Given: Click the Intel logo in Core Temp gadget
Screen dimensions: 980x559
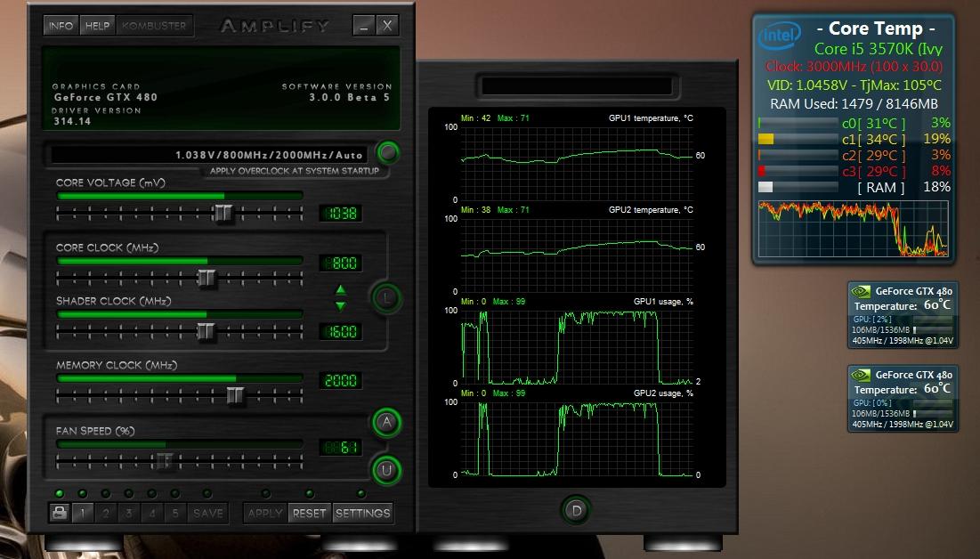Looking at the screenshot, I should 779,36.
